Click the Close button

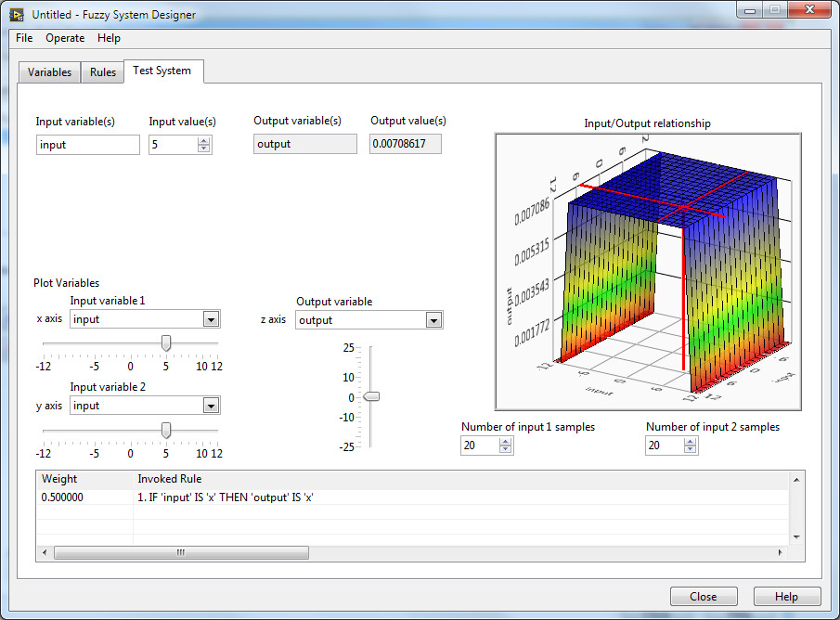704,597
